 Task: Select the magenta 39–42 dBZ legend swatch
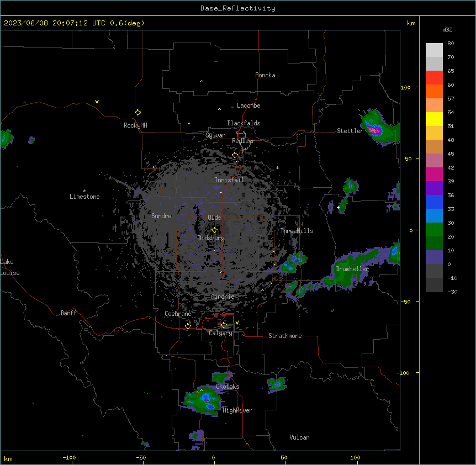[434, 174]
